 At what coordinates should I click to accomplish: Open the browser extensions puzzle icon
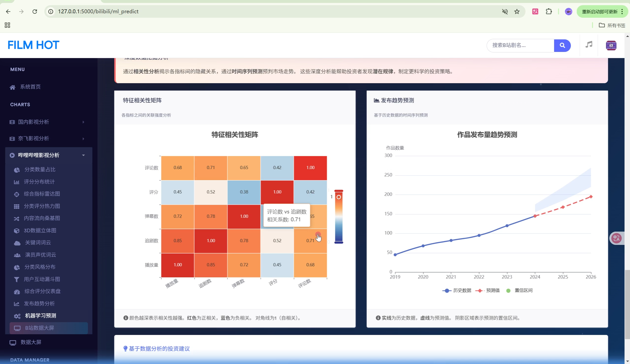tap(549, 12)
